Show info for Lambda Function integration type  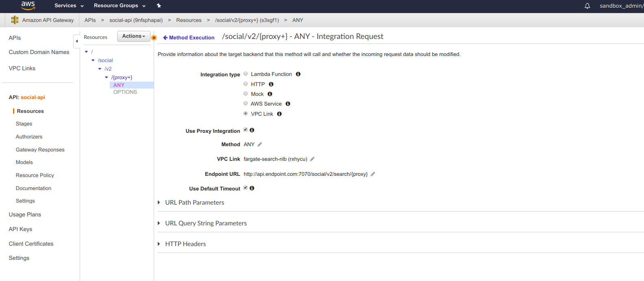pos(298,74)
